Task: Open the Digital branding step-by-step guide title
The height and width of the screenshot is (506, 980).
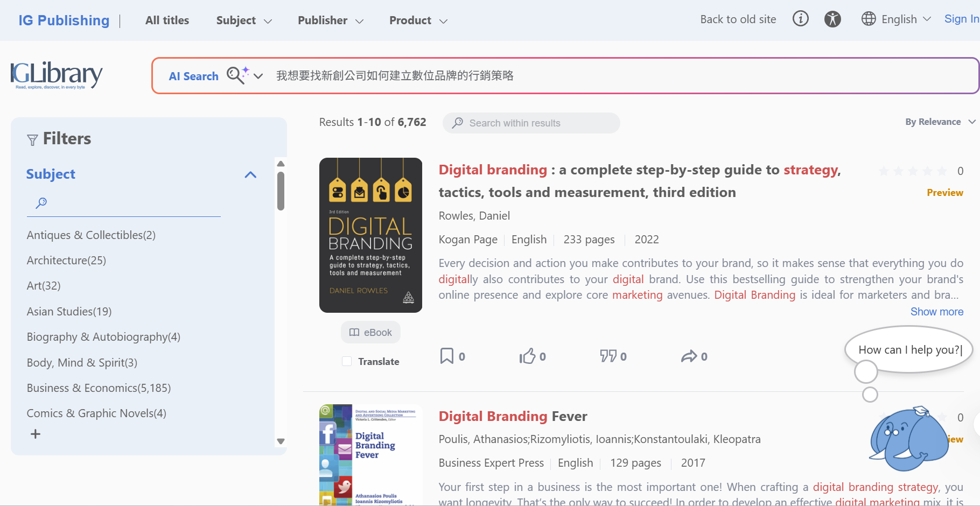Action: click(640, 181)
